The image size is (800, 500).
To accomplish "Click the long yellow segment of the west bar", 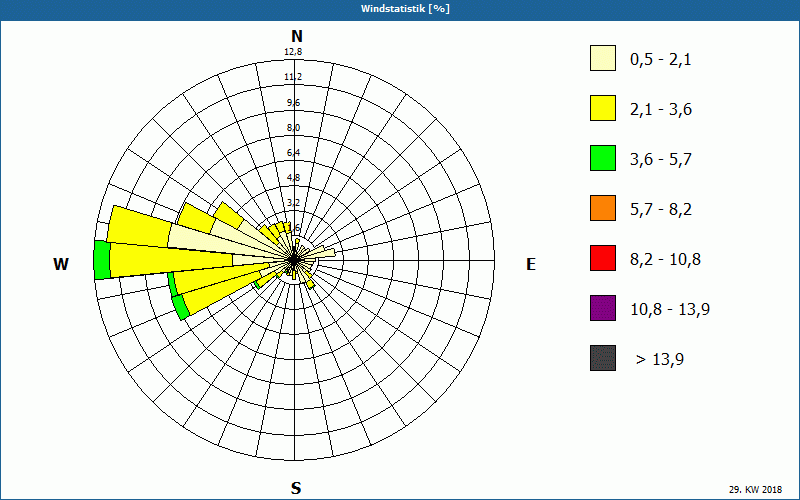I will tap(171, 260).
